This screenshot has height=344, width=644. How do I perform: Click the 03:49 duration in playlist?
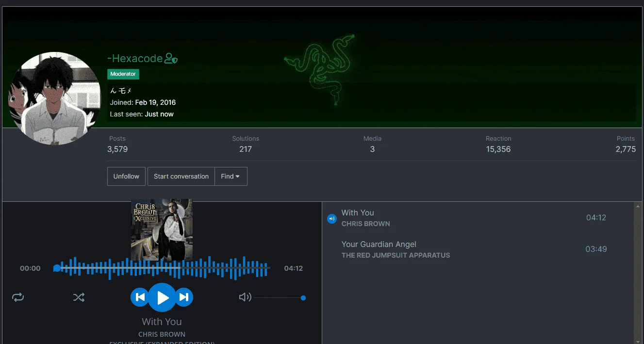[596, 249]
